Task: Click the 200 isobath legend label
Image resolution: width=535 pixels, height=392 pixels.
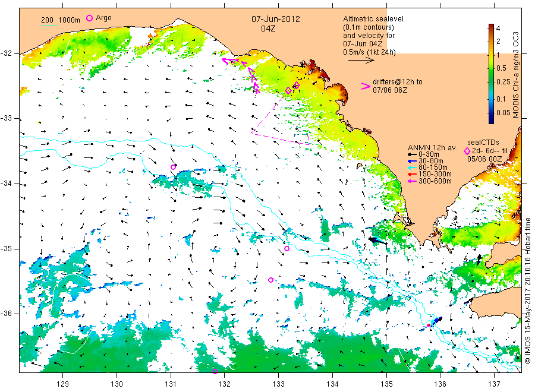Action: click(x=47, y=20)
